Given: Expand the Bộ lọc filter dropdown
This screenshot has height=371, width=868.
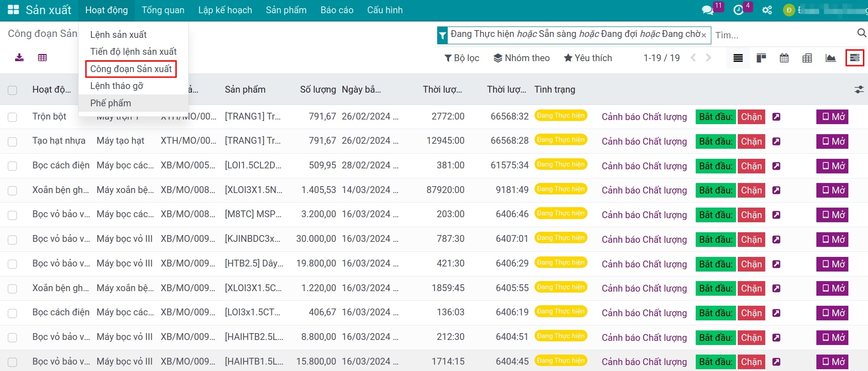Looking at the screenshot, I should (462, 58).
